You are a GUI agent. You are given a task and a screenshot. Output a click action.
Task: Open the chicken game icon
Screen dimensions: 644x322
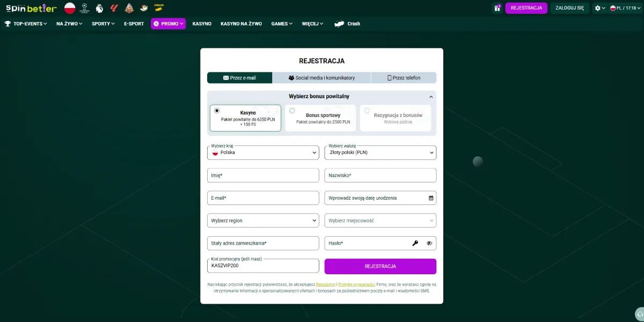(144, 8)
